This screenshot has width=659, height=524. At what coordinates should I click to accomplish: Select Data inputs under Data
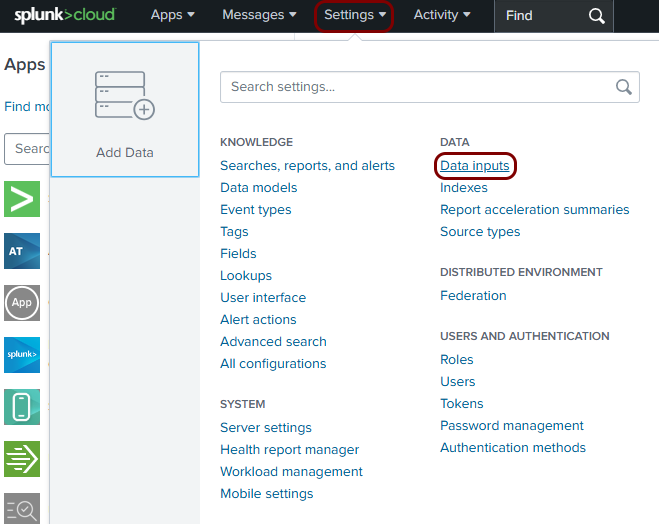[475, 166]
